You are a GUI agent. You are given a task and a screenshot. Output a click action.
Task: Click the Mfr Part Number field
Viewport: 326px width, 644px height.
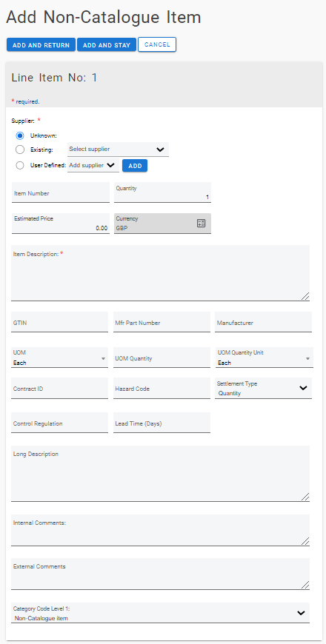[162, 322]
